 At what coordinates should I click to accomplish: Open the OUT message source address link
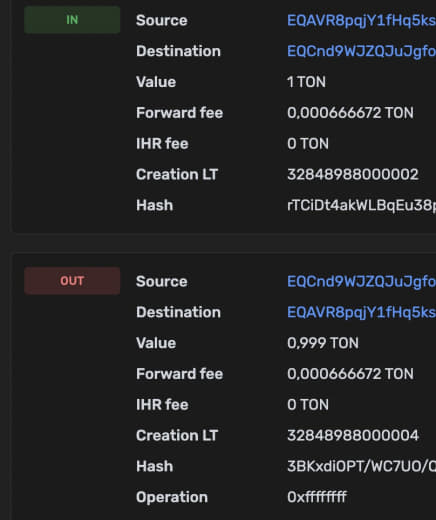click(362, 282)
